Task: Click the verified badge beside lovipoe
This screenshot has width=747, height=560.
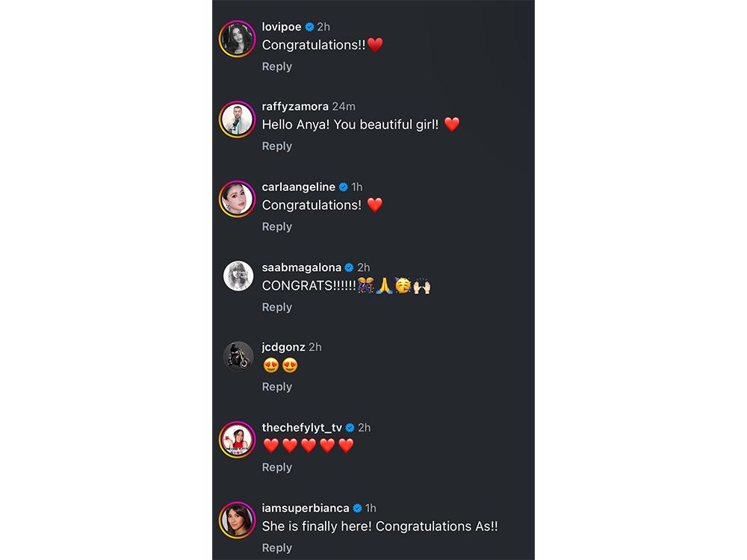Action: [310, 27]
